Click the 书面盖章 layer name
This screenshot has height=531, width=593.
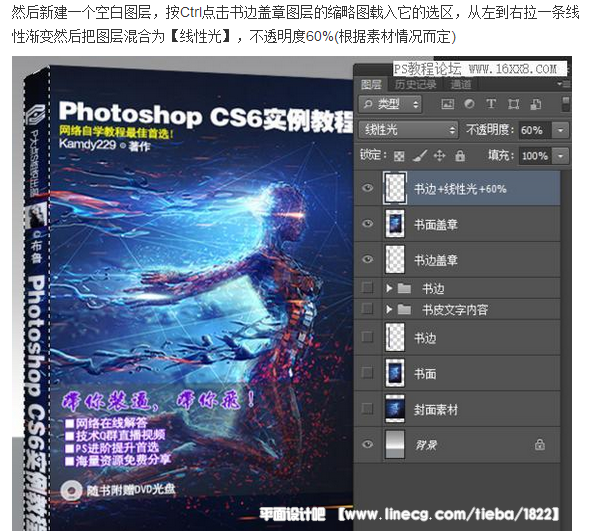(436, 225)
